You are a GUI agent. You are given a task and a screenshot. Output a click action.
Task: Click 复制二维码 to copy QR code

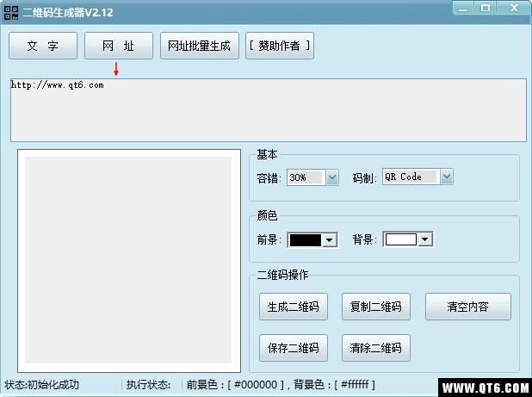[x=376, y=307]
